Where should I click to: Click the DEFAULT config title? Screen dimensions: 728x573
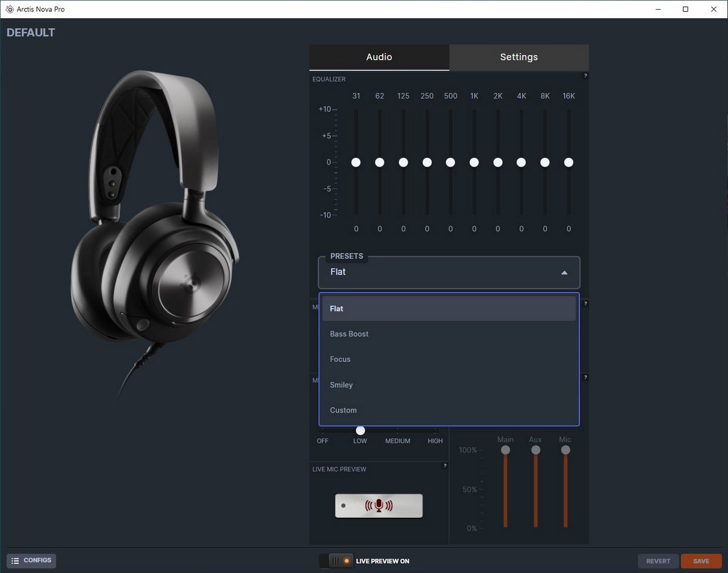(31, 32)
